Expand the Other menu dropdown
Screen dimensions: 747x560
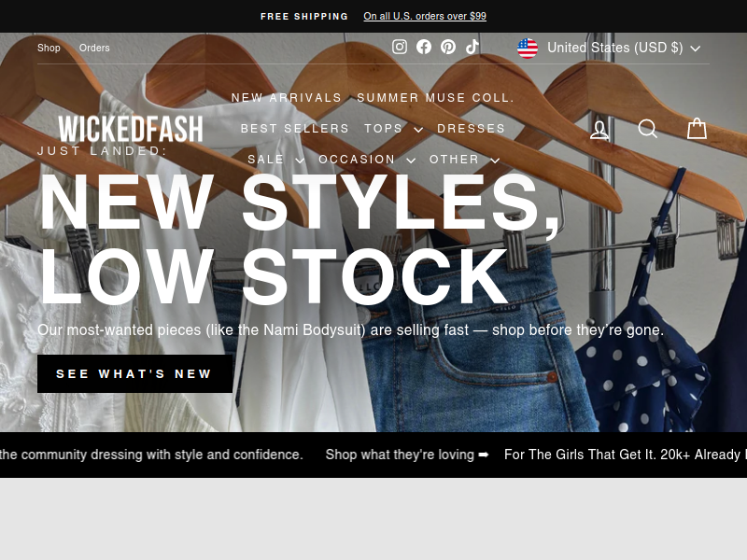[x=464, y=160]
